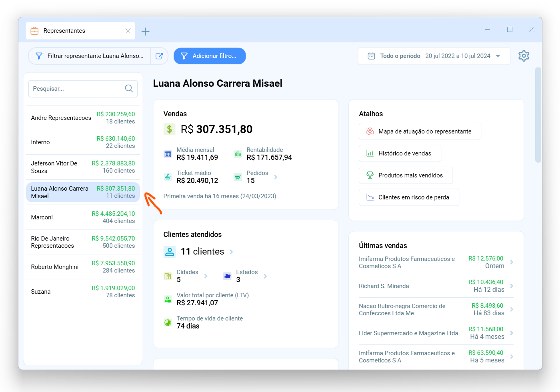Click the briefcase icon on the Representantes tab

coord(35,31)
